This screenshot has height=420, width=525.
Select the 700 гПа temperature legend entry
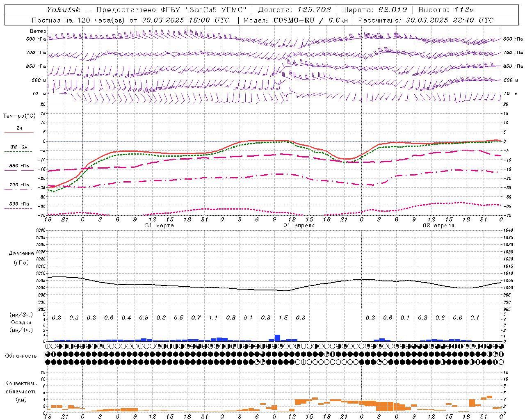point(19,185)
